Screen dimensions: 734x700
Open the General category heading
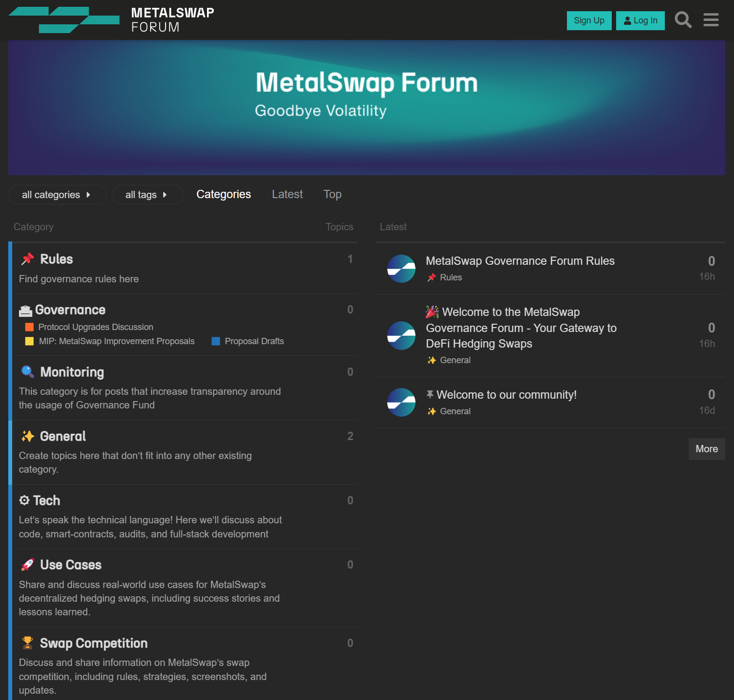pyautogui.click(x=63, y=436)
